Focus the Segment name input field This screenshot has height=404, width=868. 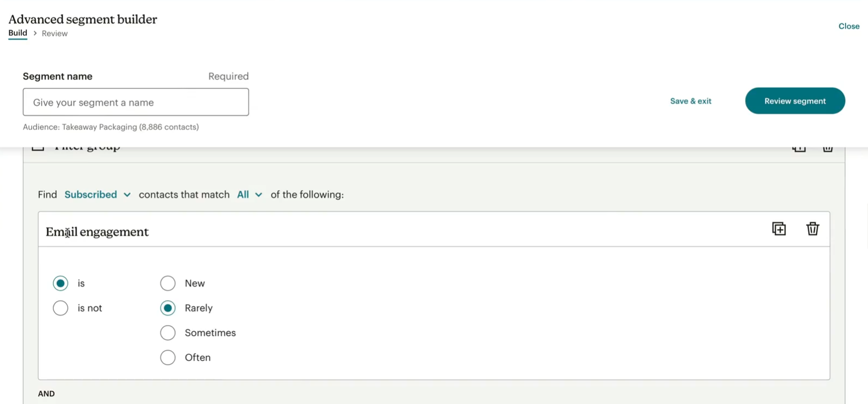(136, 102)
